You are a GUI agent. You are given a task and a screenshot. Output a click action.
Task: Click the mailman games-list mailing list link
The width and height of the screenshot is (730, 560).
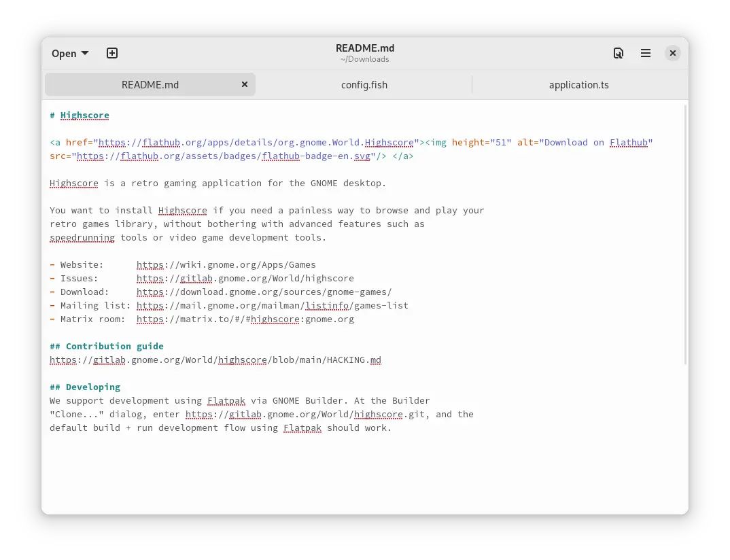pyautogui.click(x=273, y=305)
